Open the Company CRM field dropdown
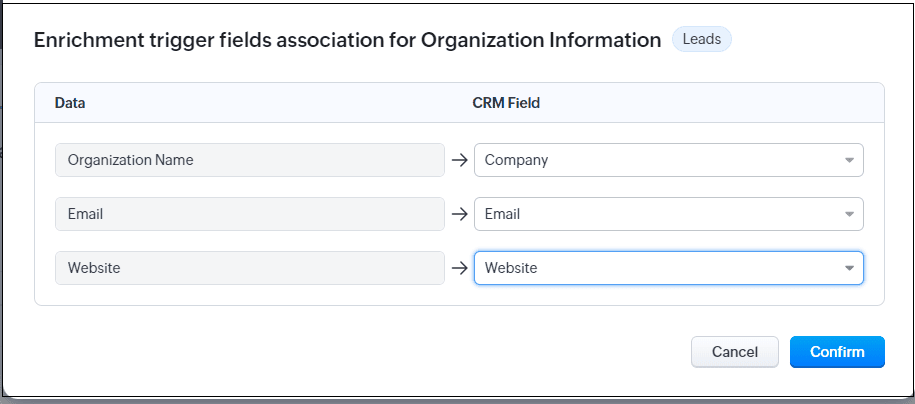 (x=669, y=160)
